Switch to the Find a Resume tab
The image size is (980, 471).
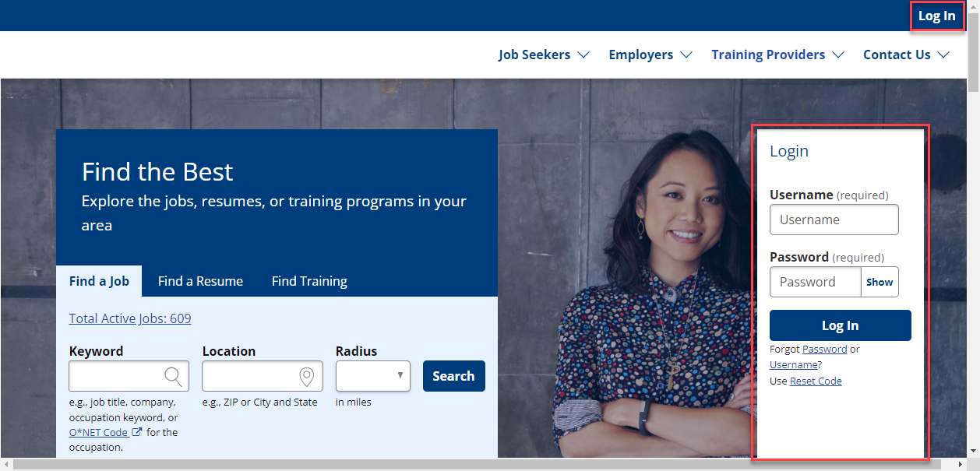200,281
